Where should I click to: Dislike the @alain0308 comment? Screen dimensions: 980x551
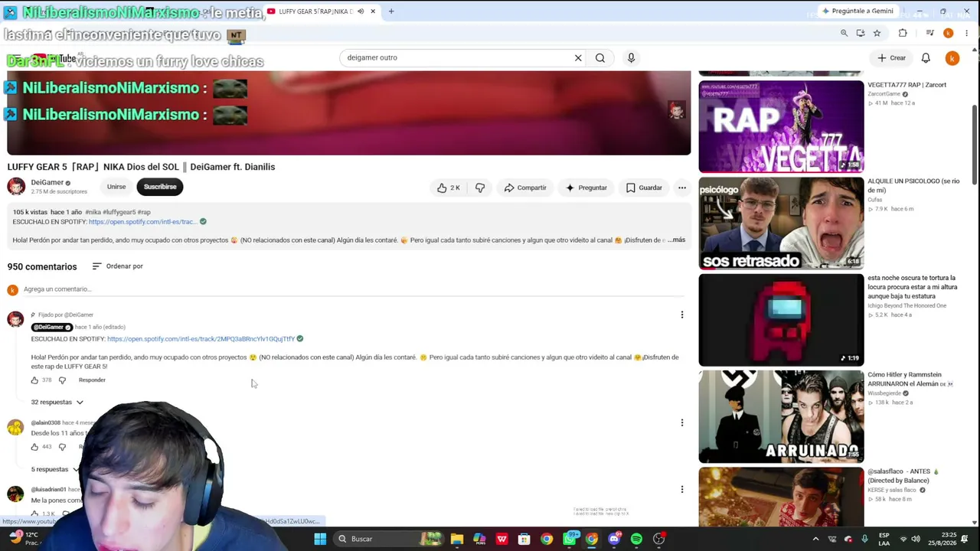tap(63, 447)
